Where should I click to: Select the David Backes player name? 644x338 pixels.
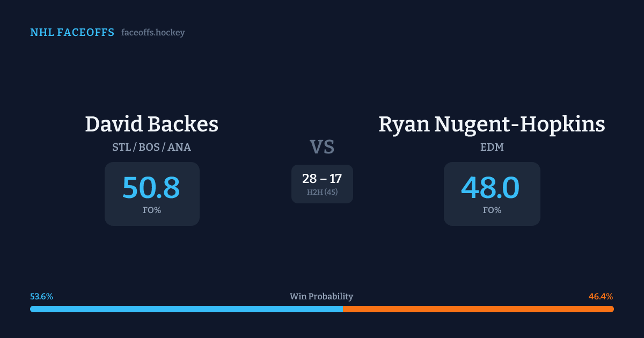[x=151, y=124]
